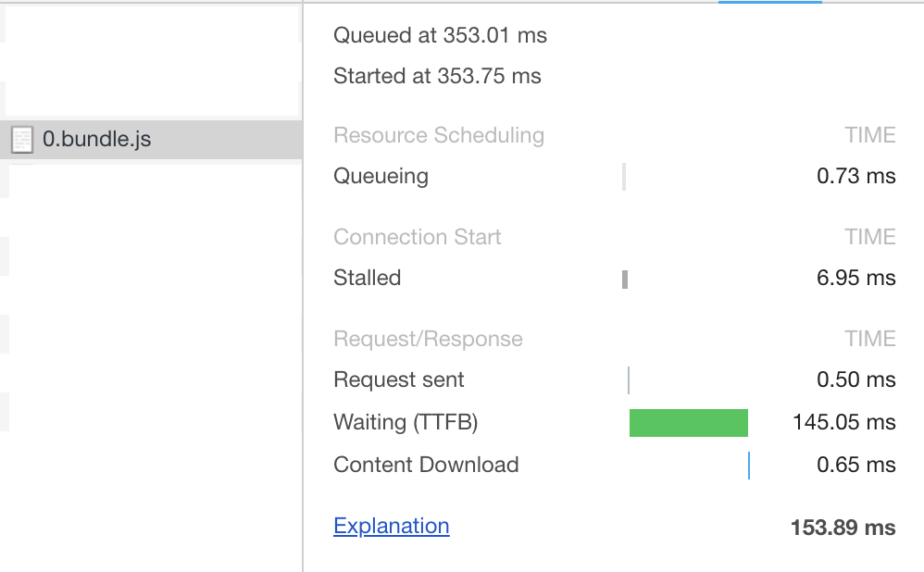Click the blue Content Download timing bar

coord(749,465)
